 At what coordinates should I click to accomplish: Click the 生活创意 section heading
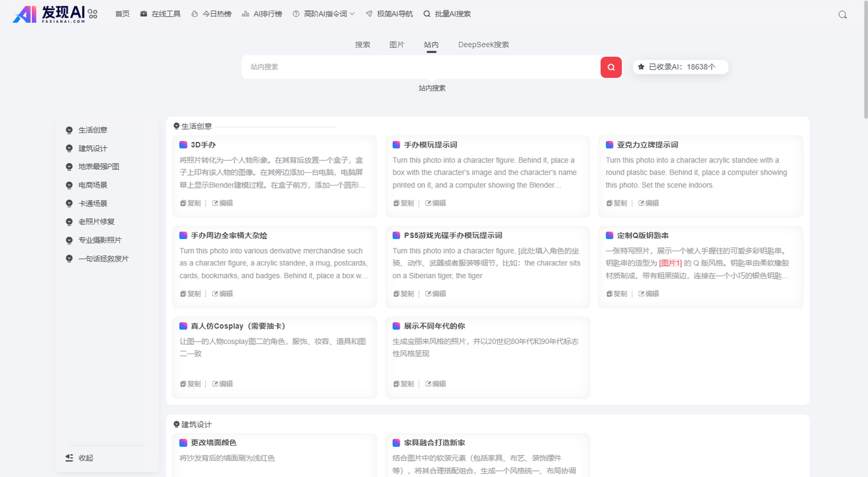pyautogui.click(x=193, y=126)
